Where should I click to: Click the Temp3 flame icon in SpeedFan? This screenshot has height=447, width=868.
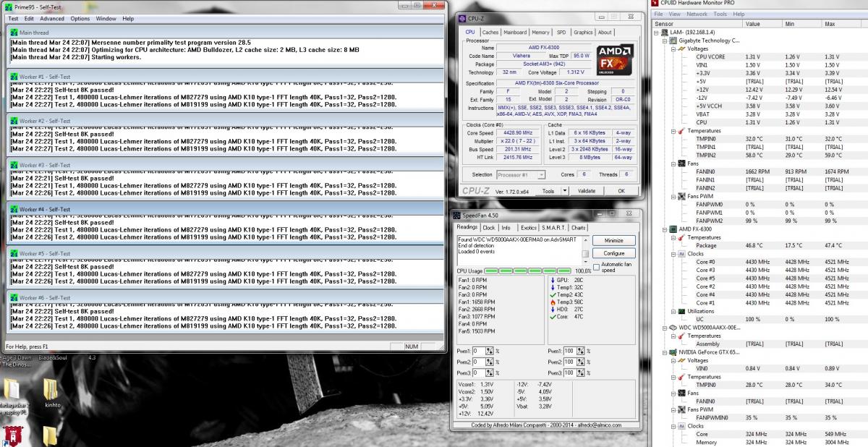553,302
